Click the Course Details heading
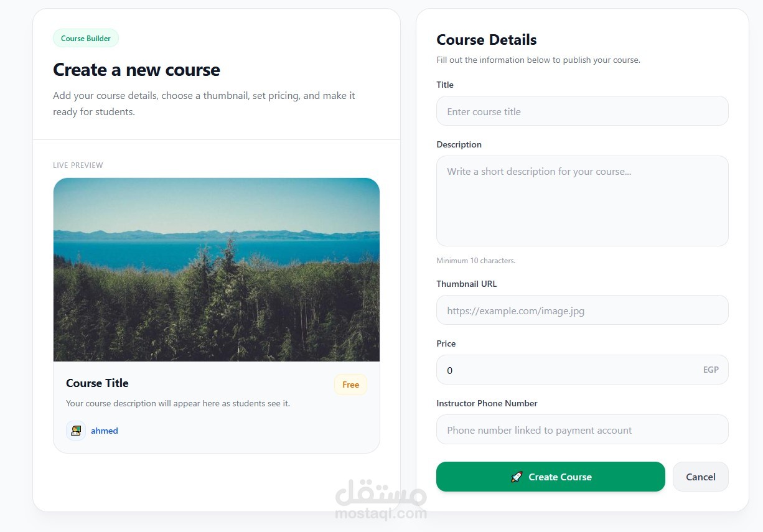 (x=487, y=40)
